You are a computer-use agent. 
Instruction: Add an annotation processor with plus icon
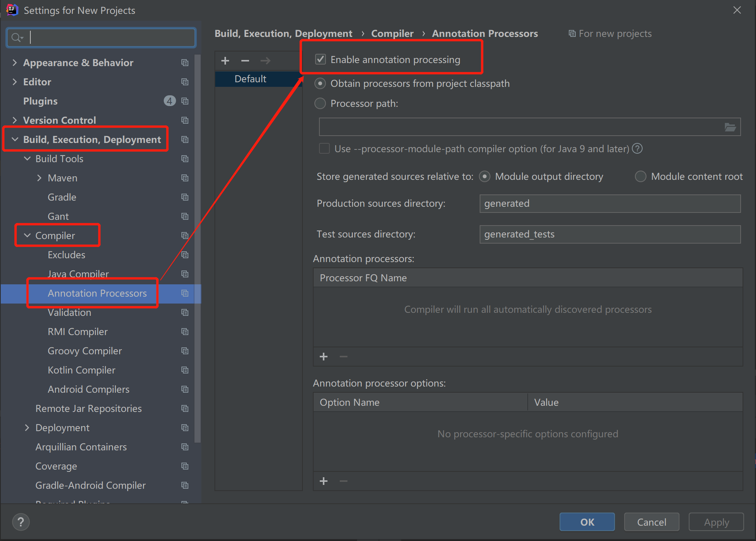click(324, 357)
